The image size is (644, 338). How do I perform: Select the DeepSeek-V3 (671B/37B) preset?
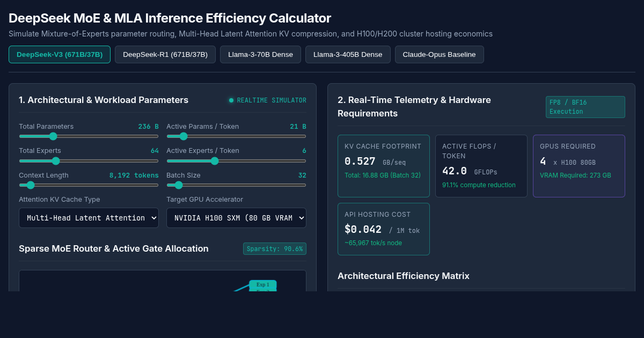pyautogui.click(x=60, y=54)
